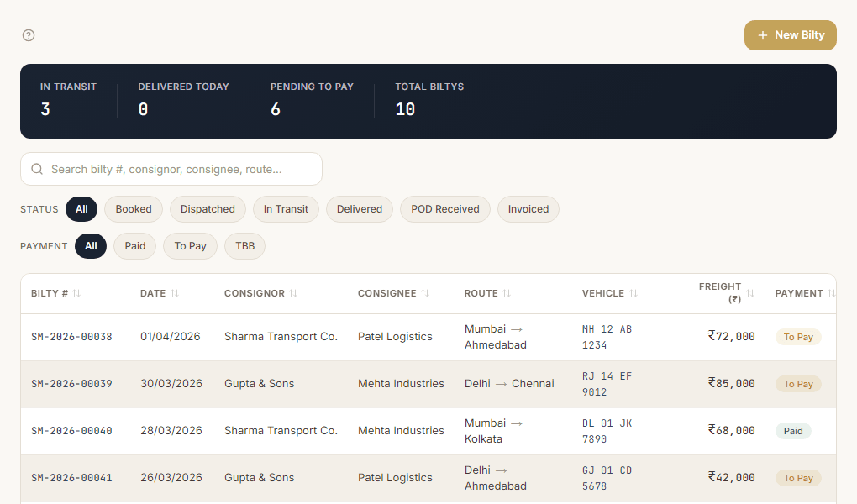This screenshot has height=504, width=857.
Task: Click the In Transit stat card
Action: 68,101
